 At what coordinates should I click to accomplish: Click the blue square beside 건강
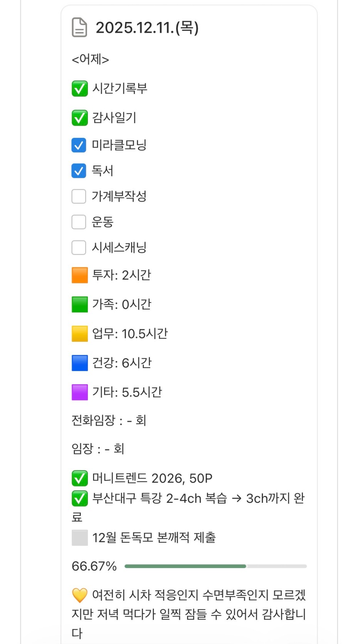point(79,363)
